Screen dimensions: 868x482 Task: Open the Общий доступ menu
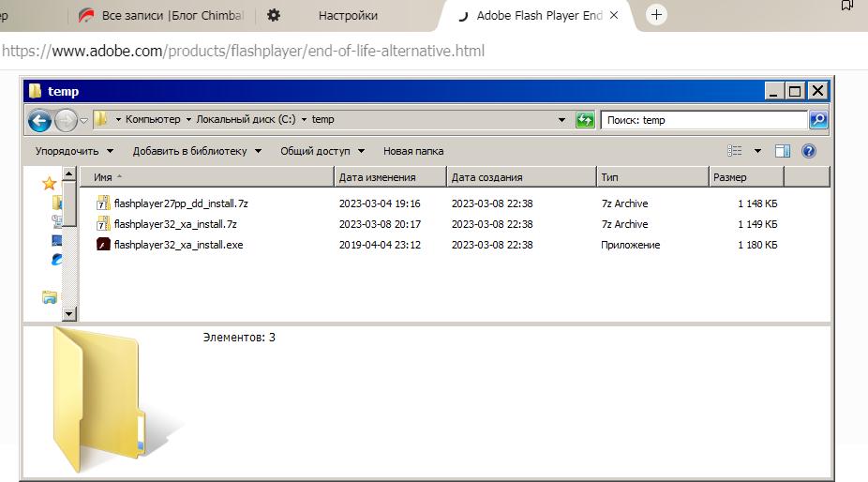pos(322,151)
